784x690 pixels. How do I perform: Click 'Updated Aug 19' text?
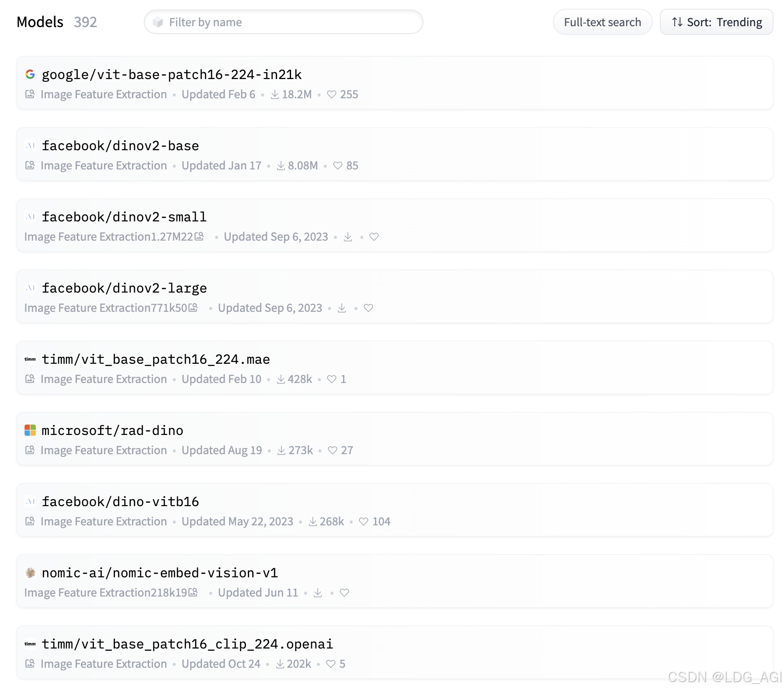click(x=222, y=450)
